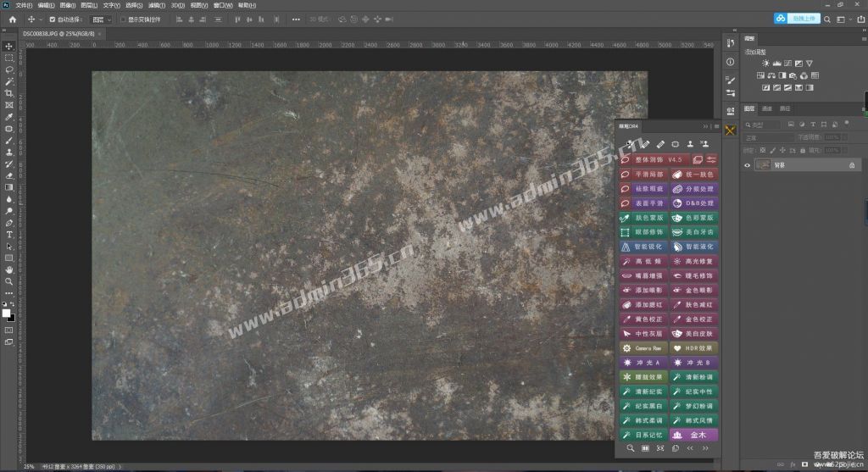Add a Levels adjustment icon
Screen dimensions: 868x472
tap(776, 64)
